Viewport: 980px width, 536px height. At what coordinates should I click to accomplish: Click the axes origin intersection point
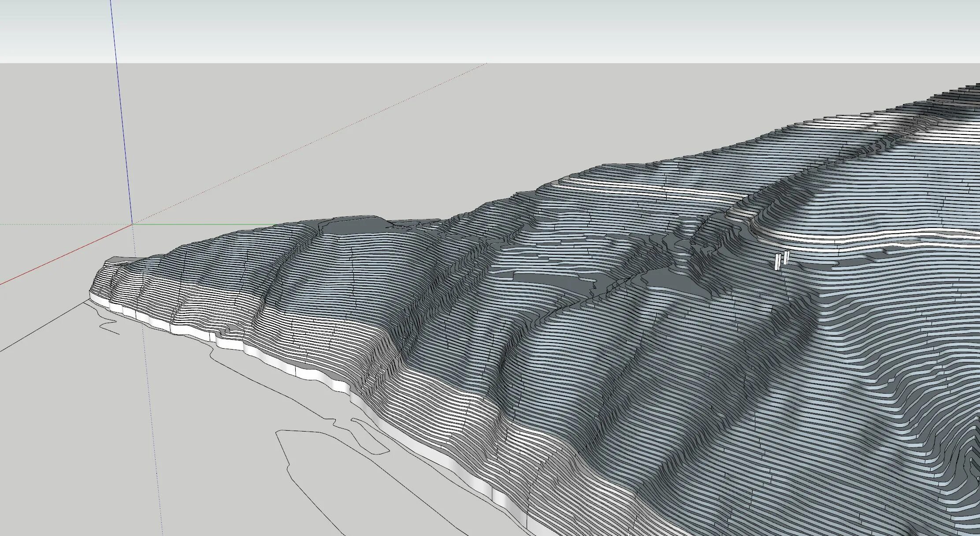[x=132, y=224]
